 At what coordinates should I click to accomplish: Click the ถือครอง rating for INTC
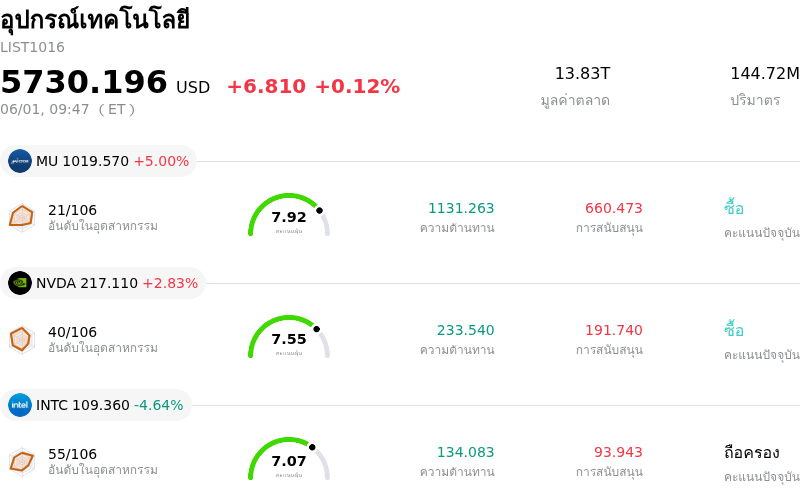coord(752,453)
